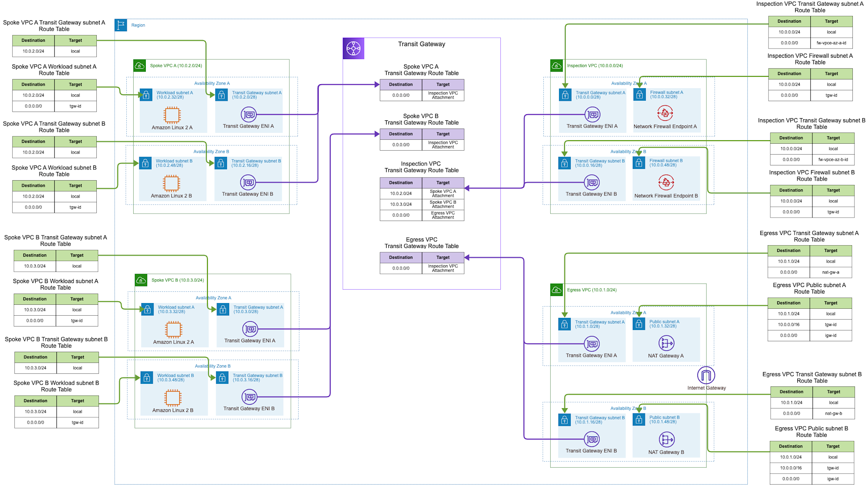Click the Amazon Linux 2 A instance icon in Spoke VPC A

172,115
